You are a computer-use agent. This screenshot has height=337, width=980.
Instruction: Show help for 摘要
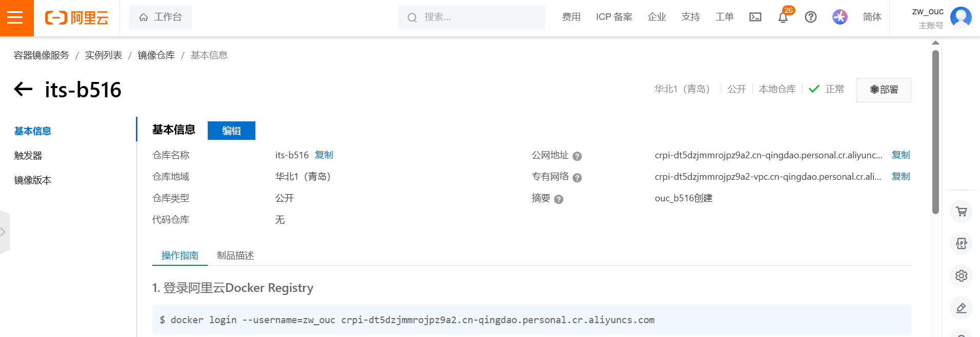point(559,199)
